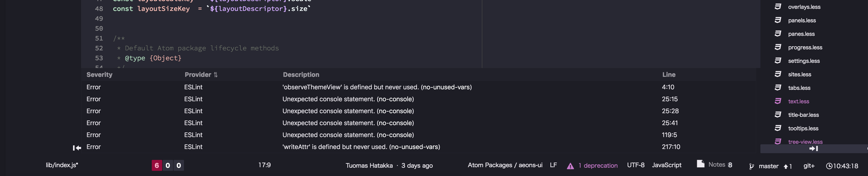This screenshot has width=868, height=176.
Task: Toggle the info count badge on the right
Action: [179, 166]
